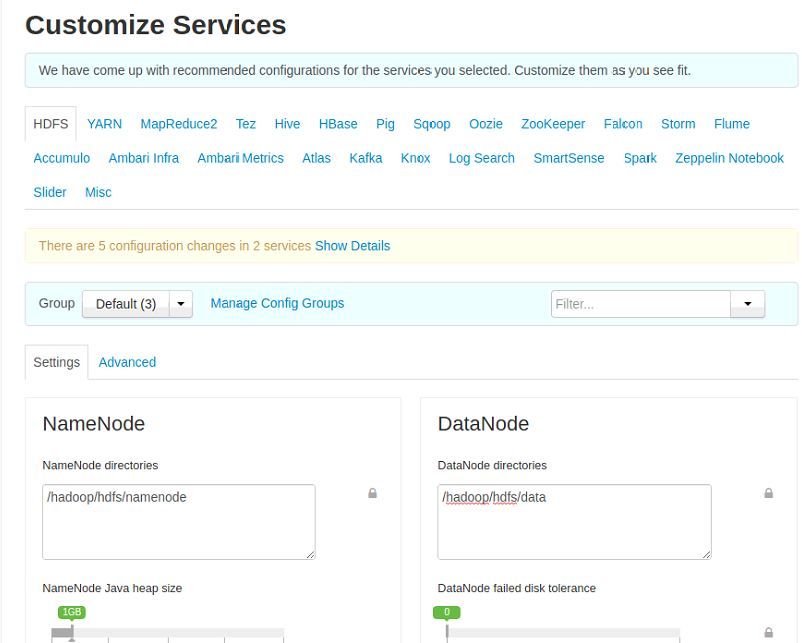
Task: Switch to the Zeppelin Notebook tab
Action: (x=729, y=158)
